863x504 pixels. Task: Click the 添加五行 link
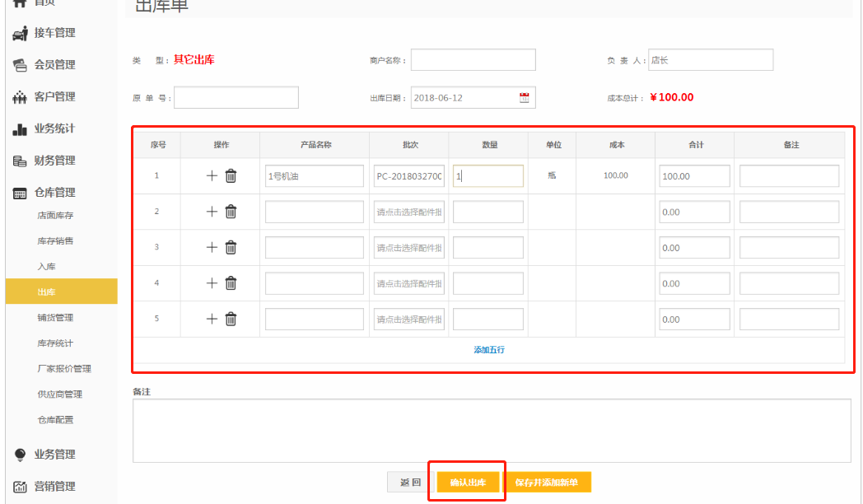[x=489, y=350]
